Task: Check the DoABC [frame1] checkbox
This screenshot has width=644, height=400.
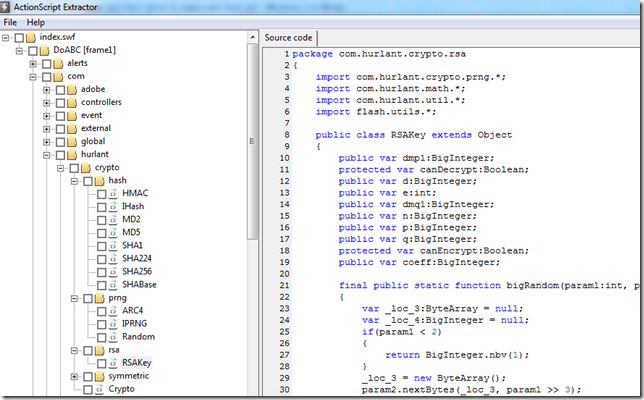Action: [x=33, y=51]
